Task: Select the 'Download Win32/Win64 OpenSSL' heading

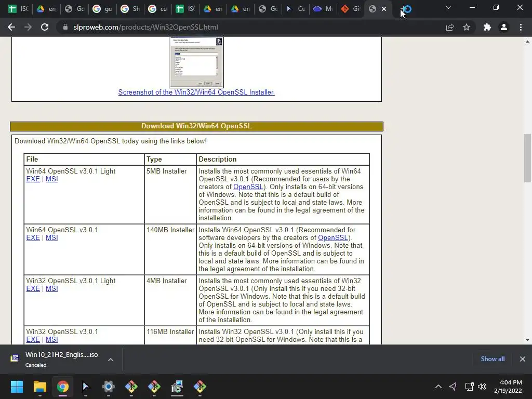Action: click(196, 126)
